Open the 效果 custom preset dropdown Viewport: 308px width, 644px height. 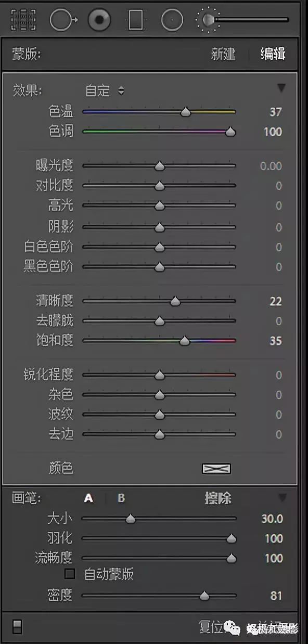102,91
